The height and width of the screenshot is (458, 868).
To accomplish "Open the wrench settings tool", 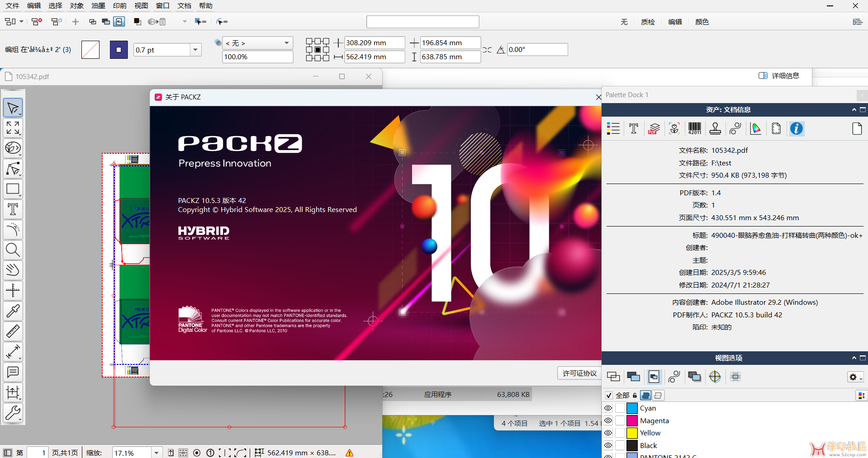I will [13, 413].
